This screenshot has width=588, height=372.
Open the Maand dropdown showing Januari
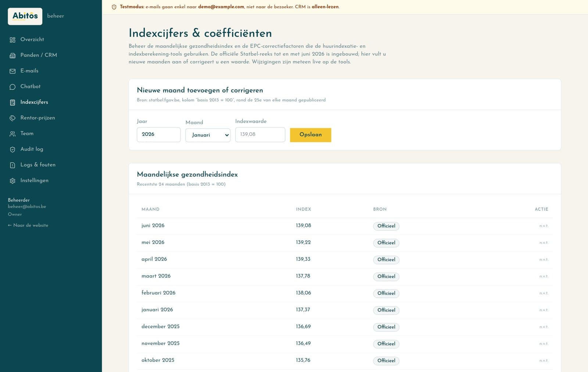click(x=208, y=135)
